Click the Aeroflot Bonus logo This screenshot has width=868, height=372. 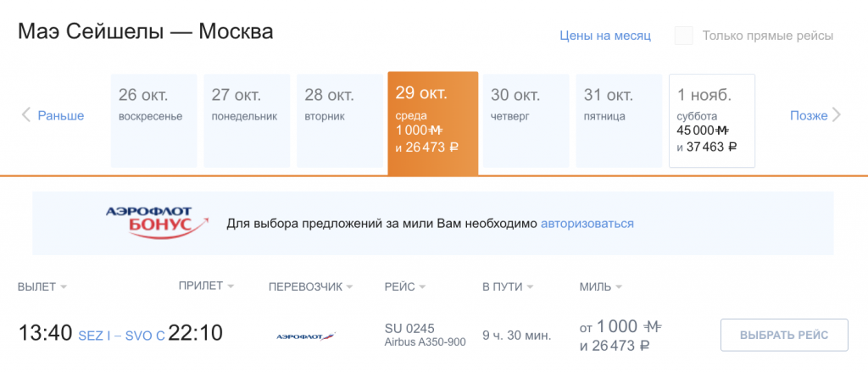point(158,223)
